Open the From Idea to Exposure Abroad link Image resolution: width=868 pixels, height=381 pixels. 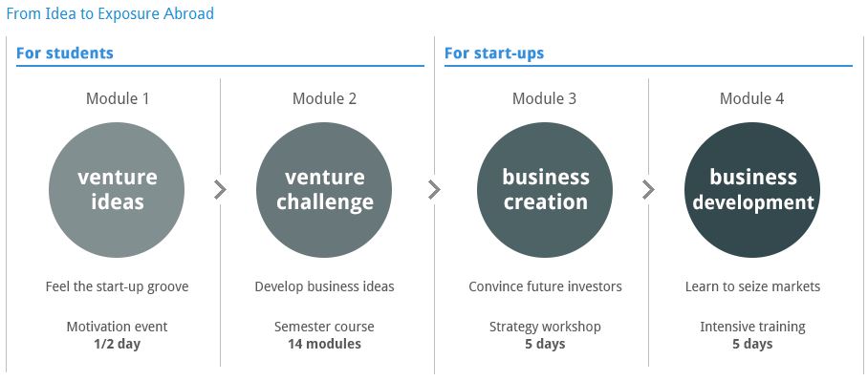pyautogui.click(x=110, y=13)
